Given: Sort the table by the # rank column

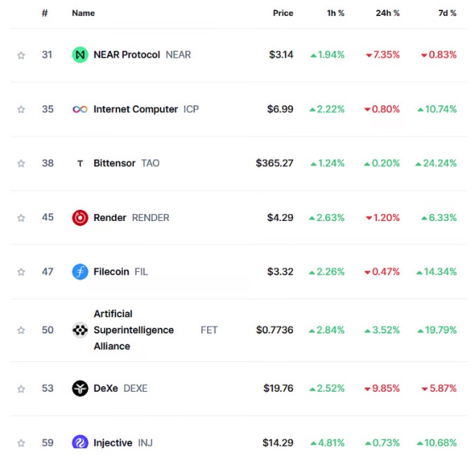Looking at the screenshot, I should (x=45, y=13).
